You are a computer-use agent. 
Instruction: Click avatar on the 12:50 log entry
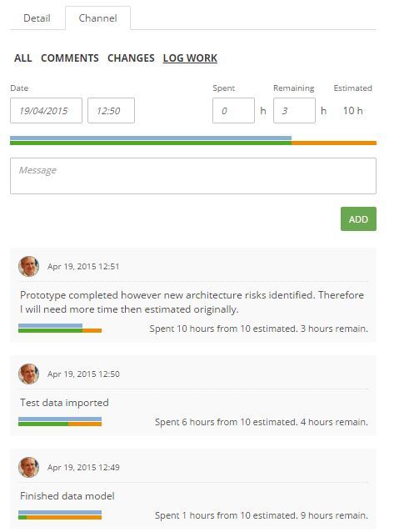coord(29,374)
